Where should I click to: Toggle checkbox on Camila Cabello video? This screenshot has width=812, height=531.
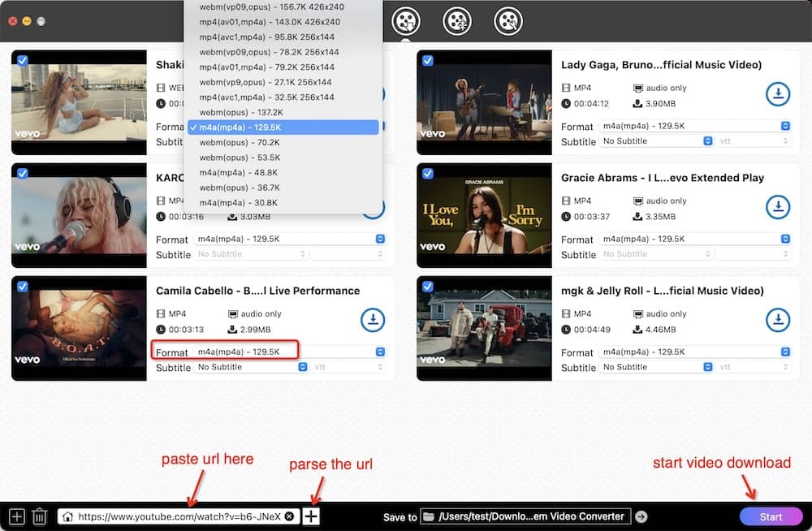(23, 286)
